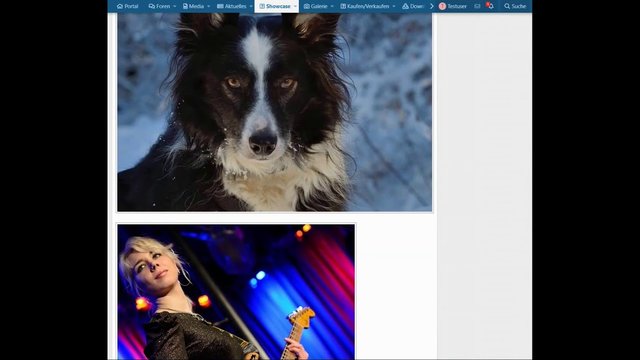Open the messages envelope icon
640x360 pixels.
(477, 6)
